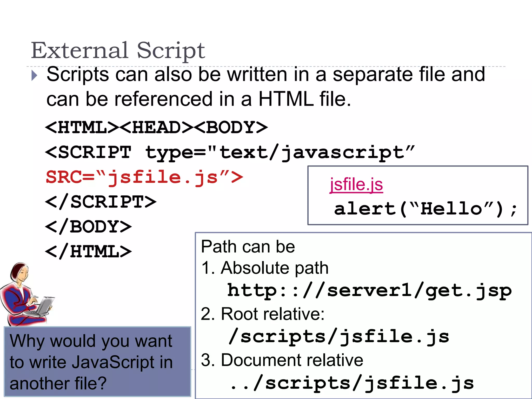532x399 pixels.
Task: Select the <SCRIPT type="text/javascript" line
Action: (230, 152)
